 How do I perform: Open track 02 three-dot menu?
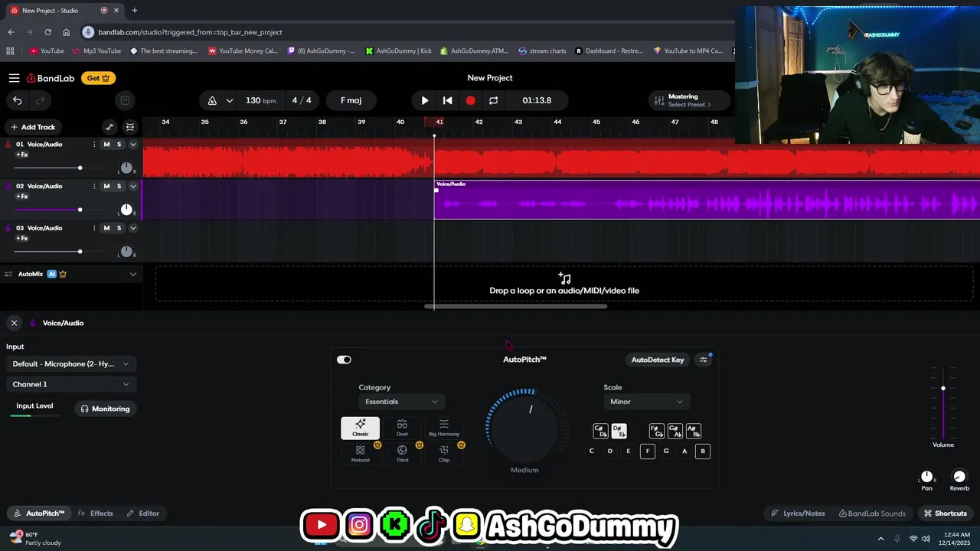point(94,186)
